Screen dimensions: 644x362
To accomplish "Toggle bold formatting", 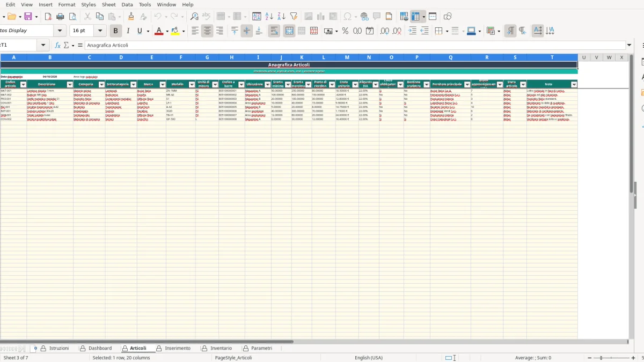I will [x=115, y=31].
